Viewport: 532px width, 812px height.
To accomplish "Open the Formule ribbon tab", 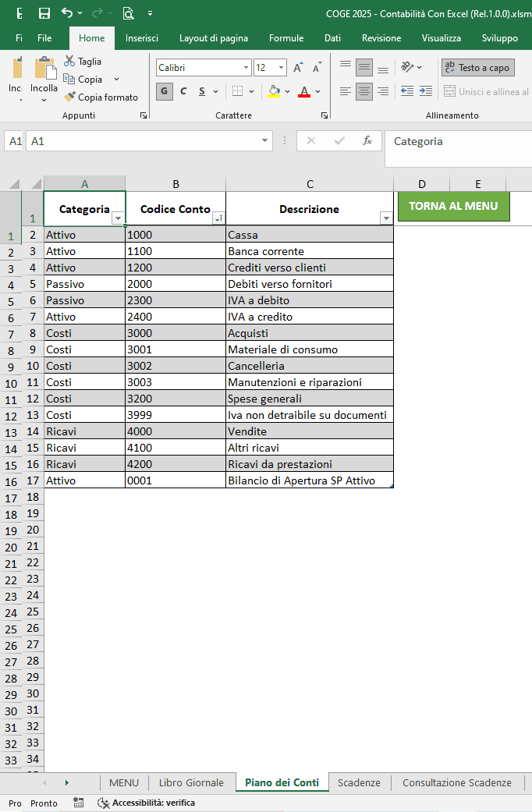I will (286, 37).
